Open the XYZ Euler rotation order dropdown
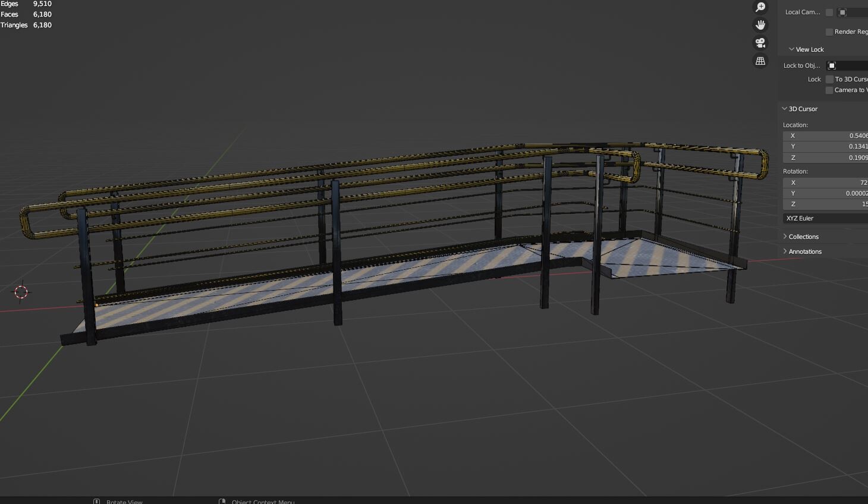This screenshot has height=504, width=868. tap(826, 218)
